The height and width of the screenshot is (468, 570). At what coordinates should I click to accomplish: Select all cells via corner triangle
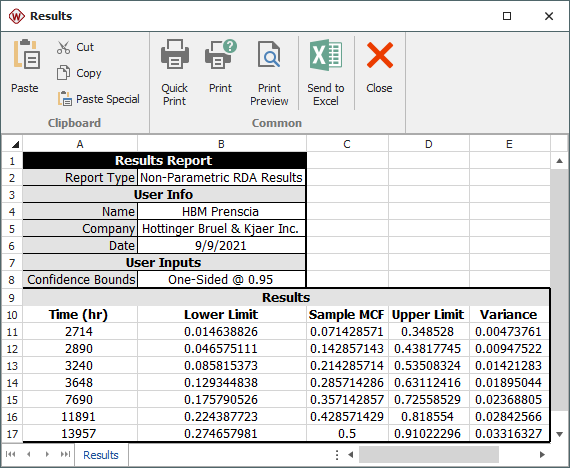15,145
